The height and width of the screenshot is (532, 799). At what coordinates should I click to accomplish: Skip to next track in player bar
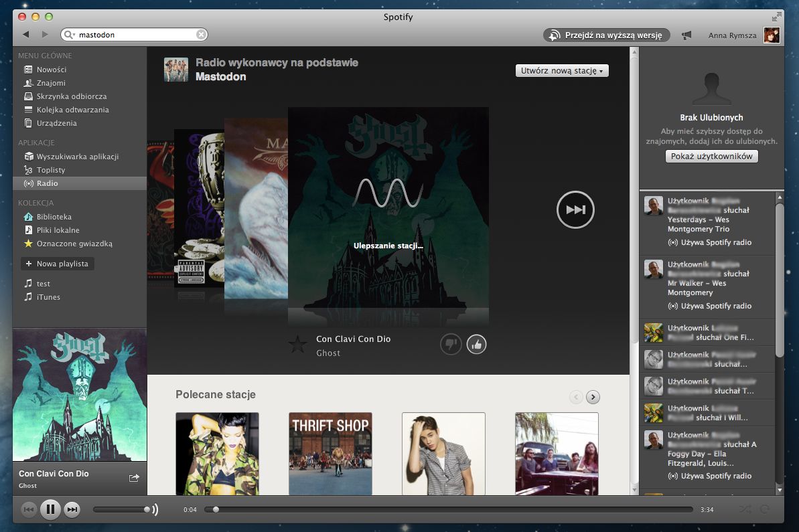coord(72,509)
